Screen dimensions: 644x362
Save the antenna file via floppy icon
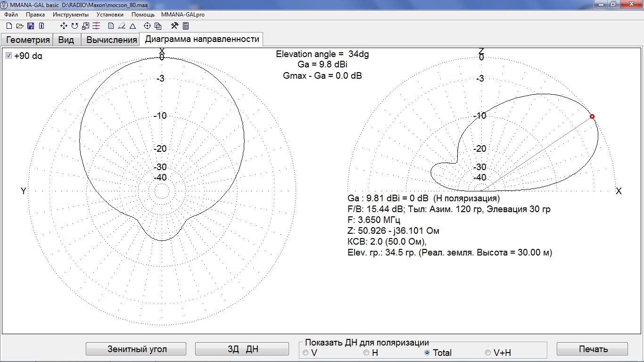[31, 26]
